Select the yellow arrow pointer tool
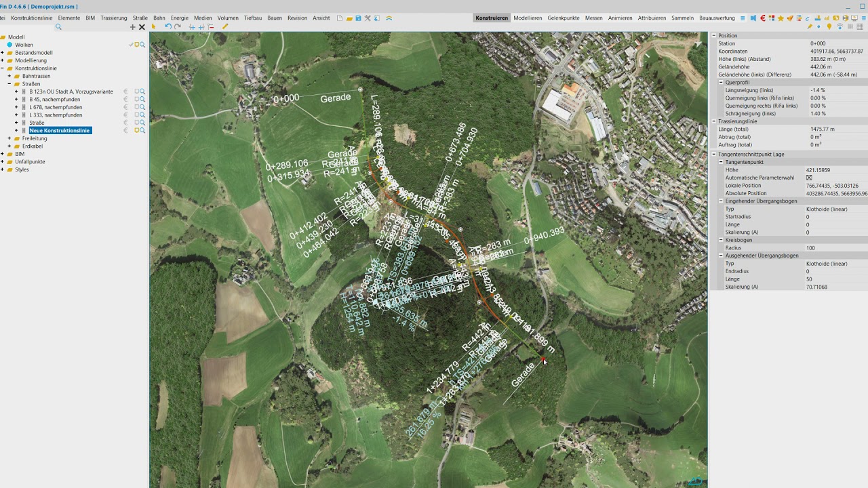 click(x=153, y=26)
